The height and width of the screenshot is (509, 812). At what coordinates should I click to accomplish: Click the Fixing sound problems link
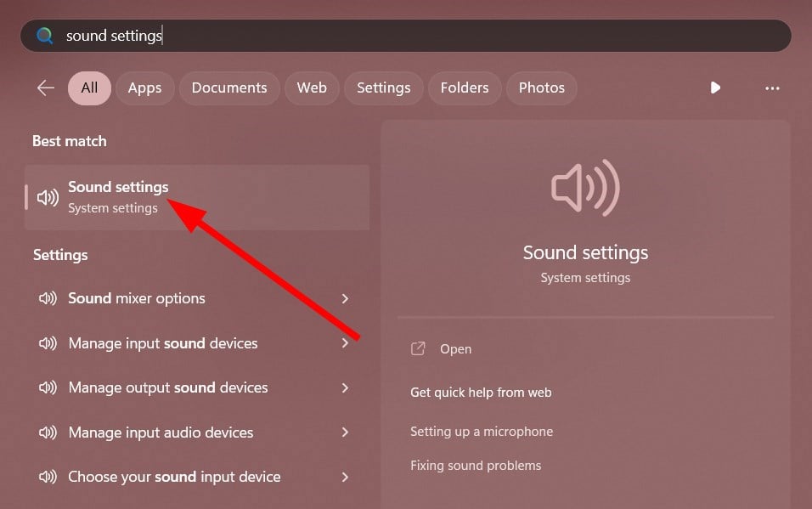click(x=475, y=466)
